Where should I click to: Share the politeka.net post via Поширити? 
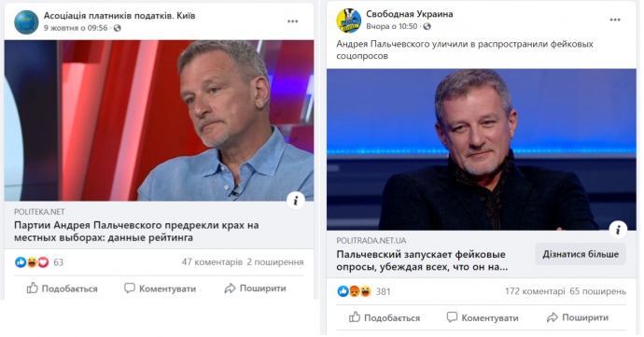coord(255,288)
